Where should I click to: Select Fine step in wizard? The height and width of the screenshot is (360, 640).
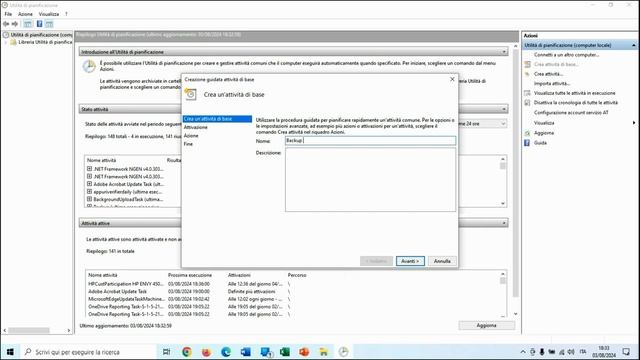click(188, 144)
